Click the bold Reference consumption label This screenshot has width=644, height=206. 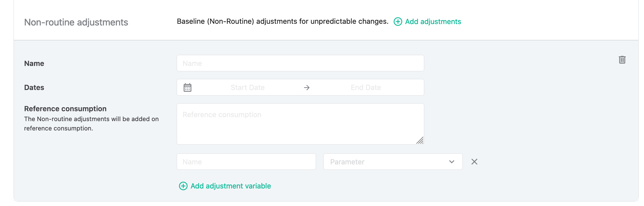65,109
